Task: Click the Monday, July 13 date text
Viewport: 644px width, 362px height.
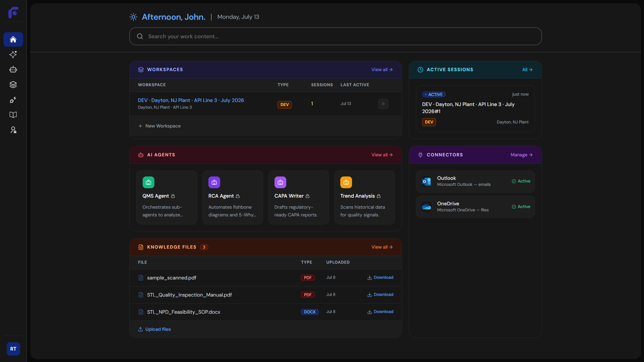Action: pyautogui.click(x=238, y=17)
